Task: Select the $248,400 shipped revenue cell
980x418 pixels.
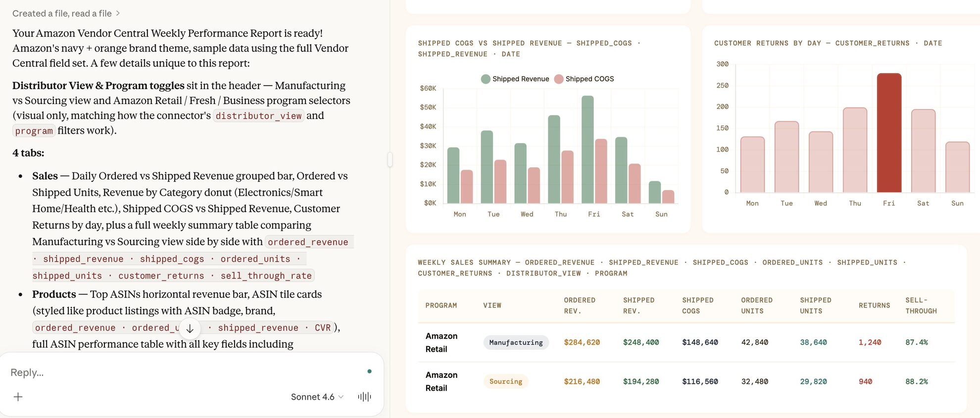Action: coord(641,342)
